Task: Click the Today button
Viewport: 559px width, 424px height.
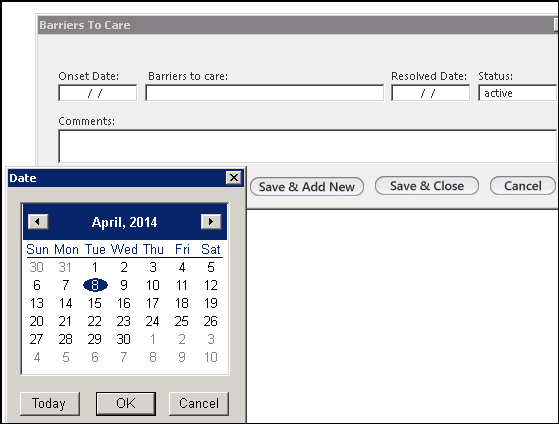Action: [x=50, y=404]
